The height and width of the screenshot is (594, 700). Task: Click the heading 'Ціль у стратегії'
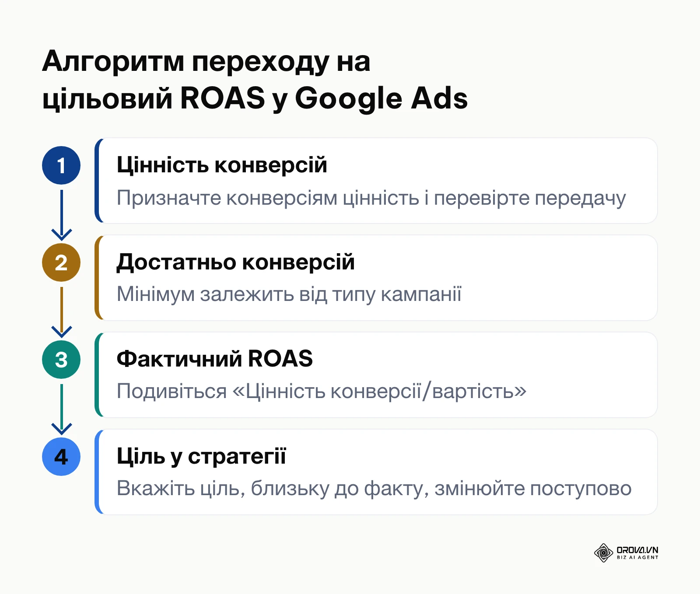pos(201,456)
